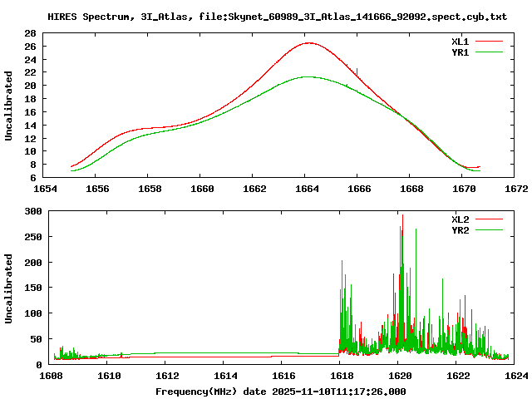Click the YR1 legend text in top plot
532x399 pixels.
(461, 52)
